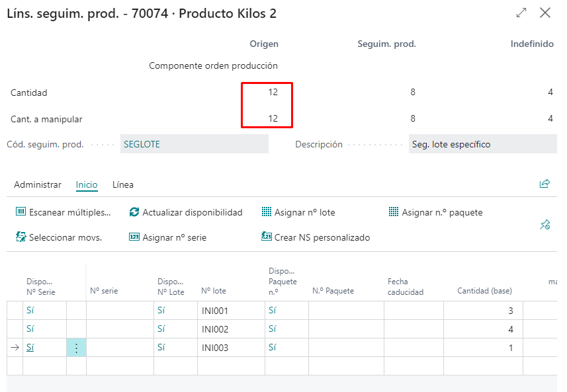
Task: Click the Sí link in the INI001 Dispo. Nº Serie cell
Action: point(30,311)
